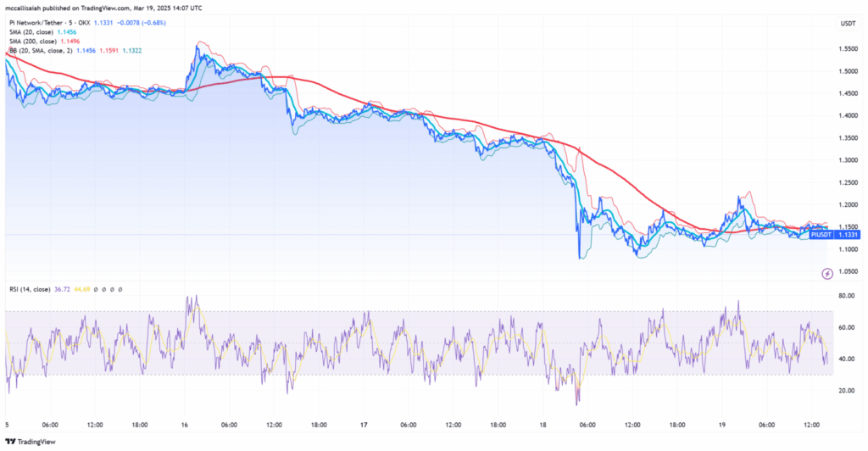Click the date label 19 on time axis
Screen dimensions: 868x451
(721, 424)
